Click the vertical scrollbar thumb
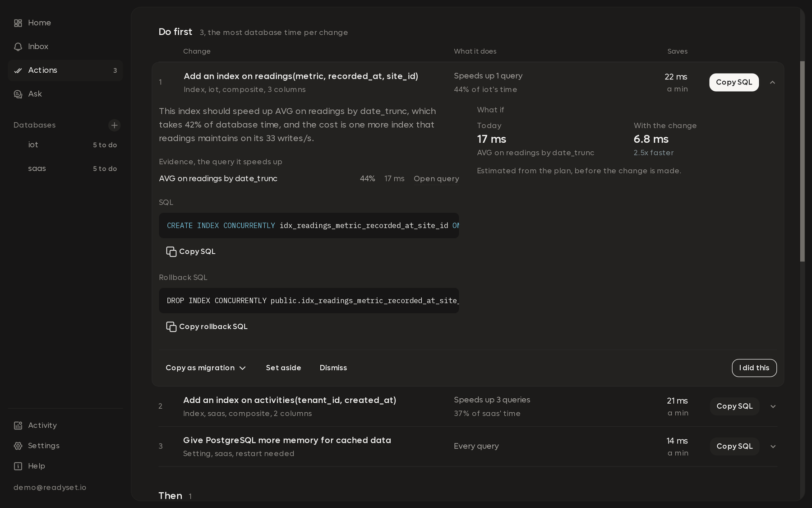This screenshot has height=508, width=812. [x=802, y=161]
